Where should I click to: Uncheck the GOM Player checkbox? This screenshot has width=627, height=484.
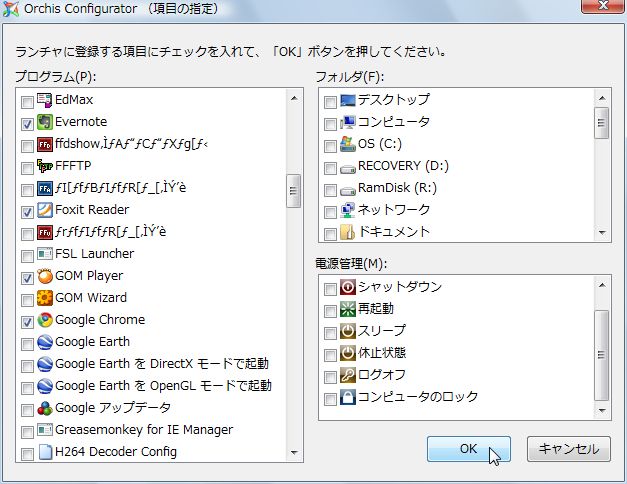tap(27, 278)
